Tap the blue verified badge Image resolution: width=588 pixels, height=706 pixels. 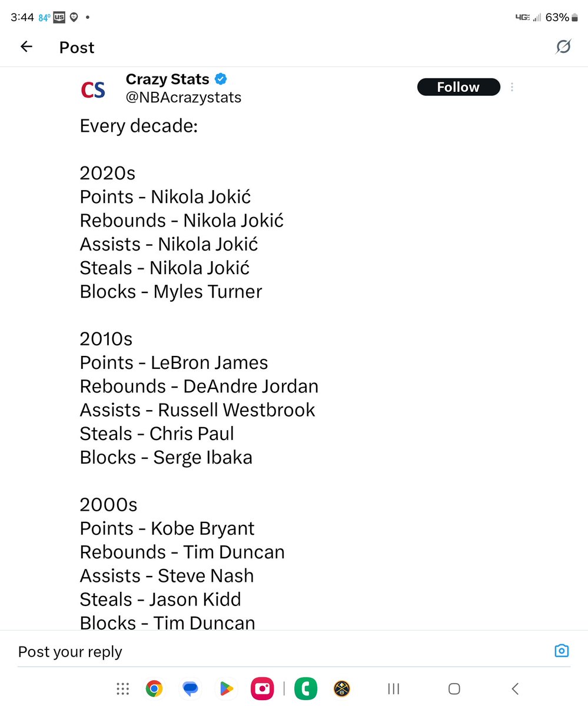coord(221,79)
